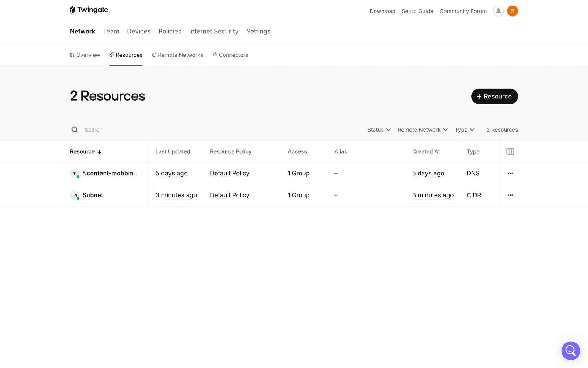Expand the Type filter dropdown

tap(464, 130)
